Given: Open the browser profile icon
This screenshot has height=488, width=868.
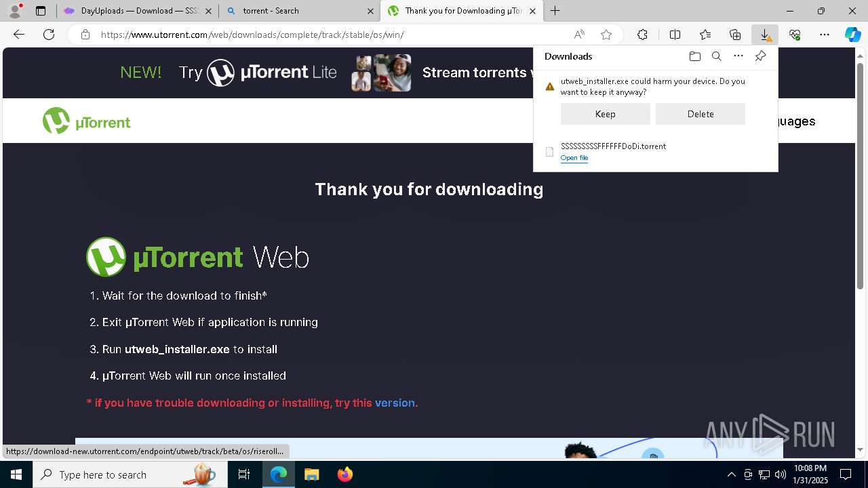Looking at the screenshot, I should coord(15,11).
